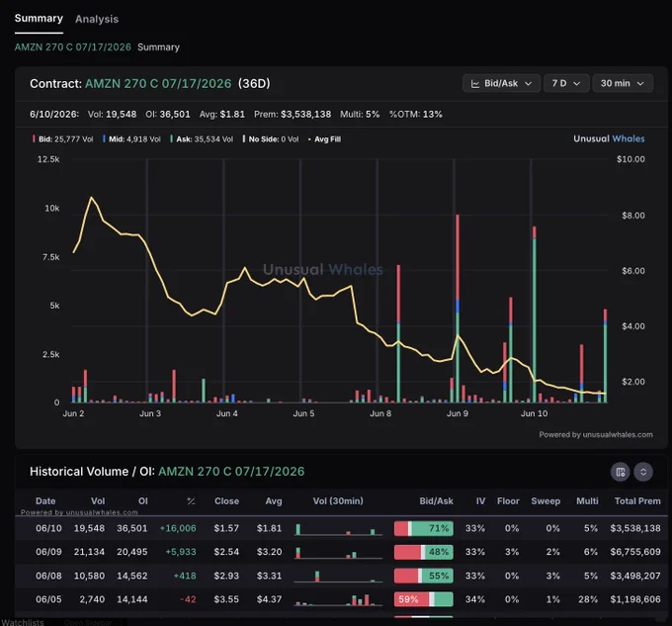Click the $3,538,138 total premium cell

(635, 528)
